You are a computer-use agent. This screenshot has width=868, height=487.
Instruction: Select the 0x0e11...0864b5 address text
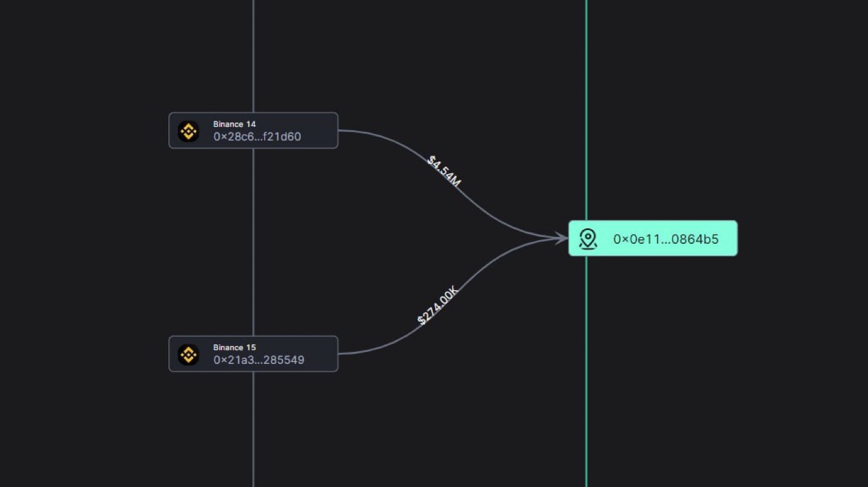(x=665, y=239)
